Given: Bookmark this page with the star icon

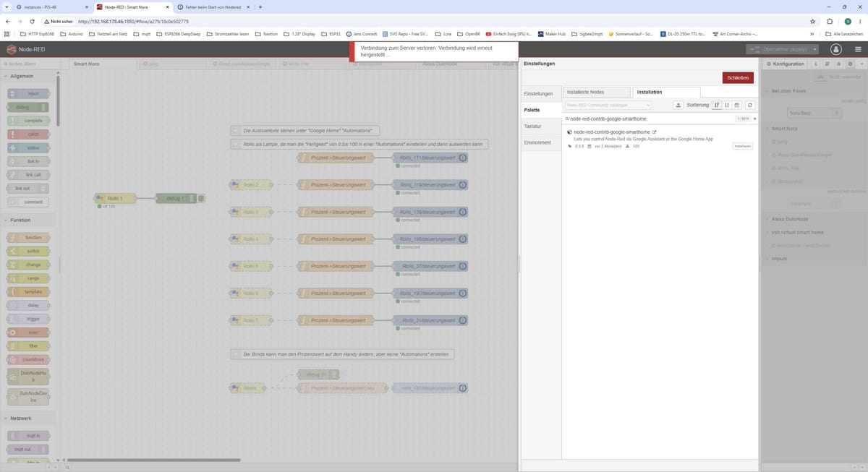Looking at the screenshot, I should coord(813,22).
